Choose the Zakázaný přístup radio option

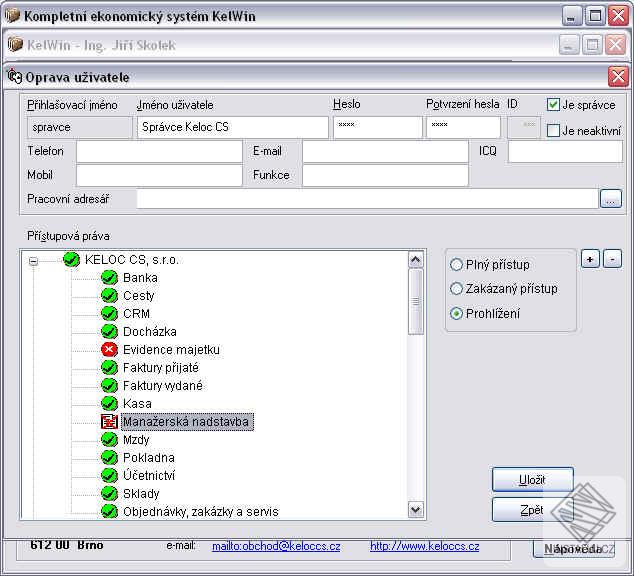[x=456, y=289]
